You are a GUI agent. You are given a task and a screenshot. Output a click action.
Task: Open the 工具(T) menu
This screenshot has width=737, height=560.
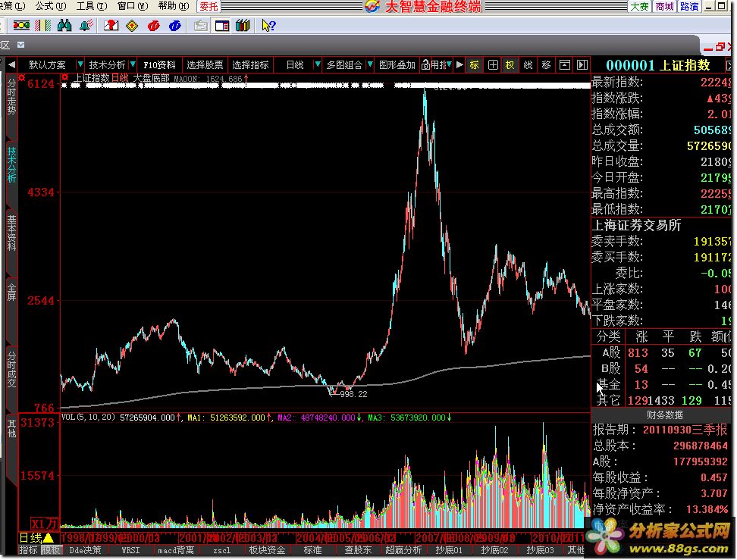click(92, 6)
